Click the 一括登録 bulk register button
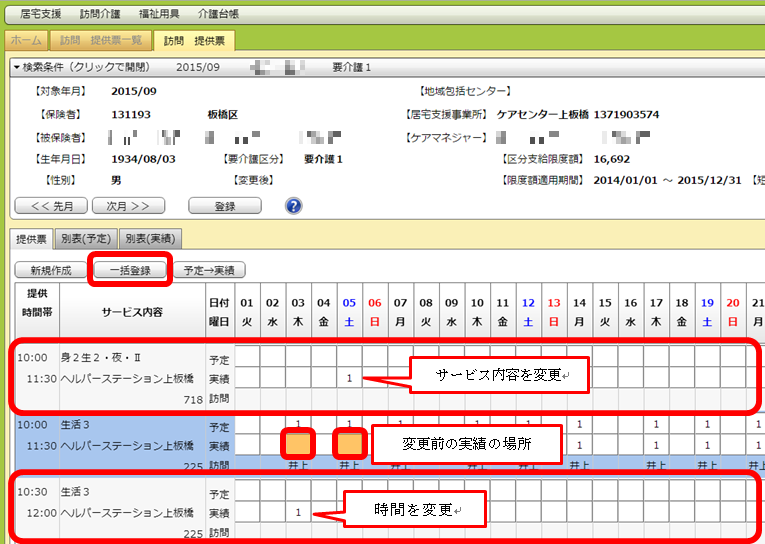765x544 pixels. coord(129,270)
